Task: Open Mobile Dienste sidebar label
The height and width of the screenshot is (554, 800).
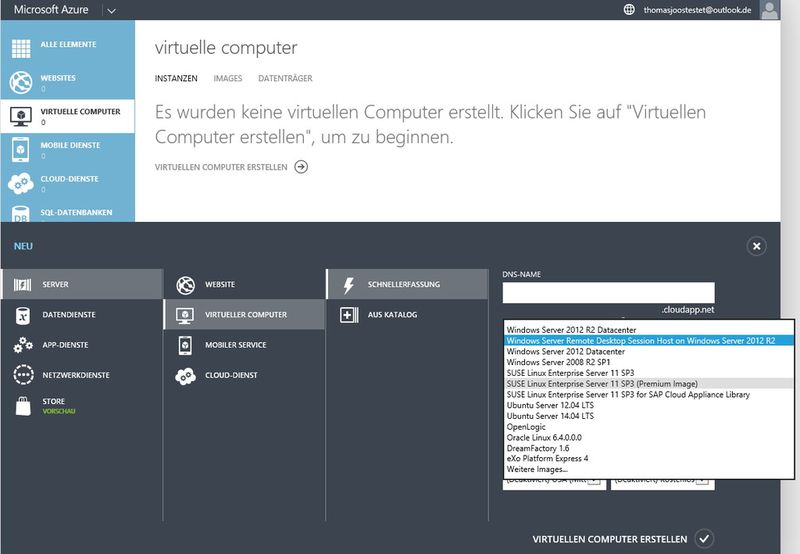Action: tap(70, 145)
